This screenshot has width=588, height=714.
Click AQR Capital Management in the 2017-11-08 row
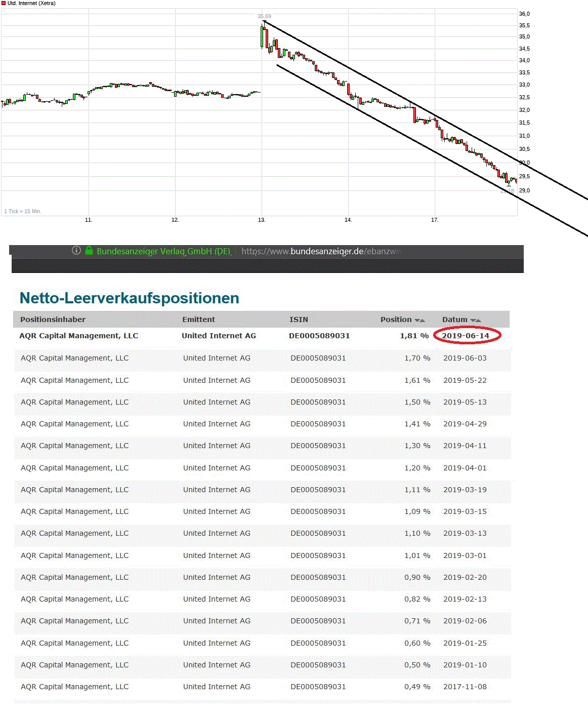click(x=74, y=687)
